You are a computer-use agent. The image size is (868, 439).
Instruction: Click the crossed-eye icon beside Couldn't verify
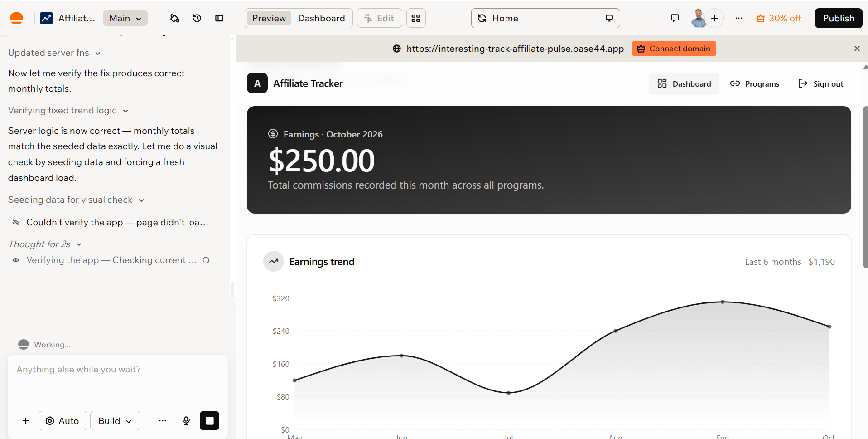click(16, 222)
